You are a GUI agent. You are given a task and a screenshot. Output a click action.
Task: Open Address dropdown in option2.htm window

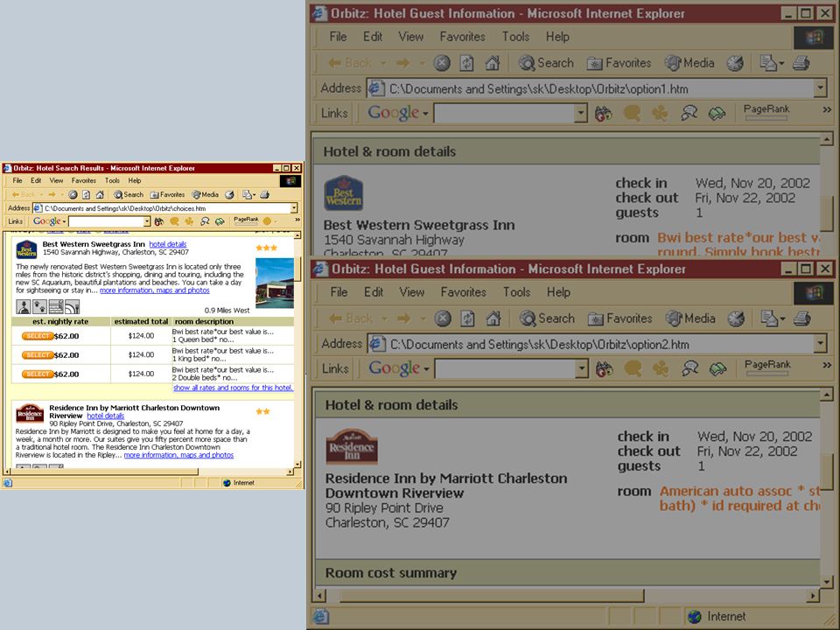point(820,344)
